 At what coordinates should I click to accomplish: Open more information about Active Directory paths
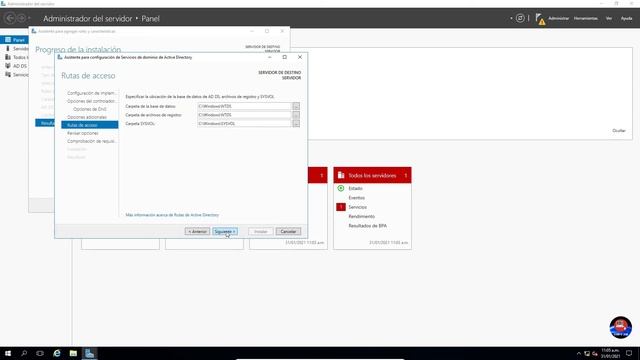[x=172, y=215]
